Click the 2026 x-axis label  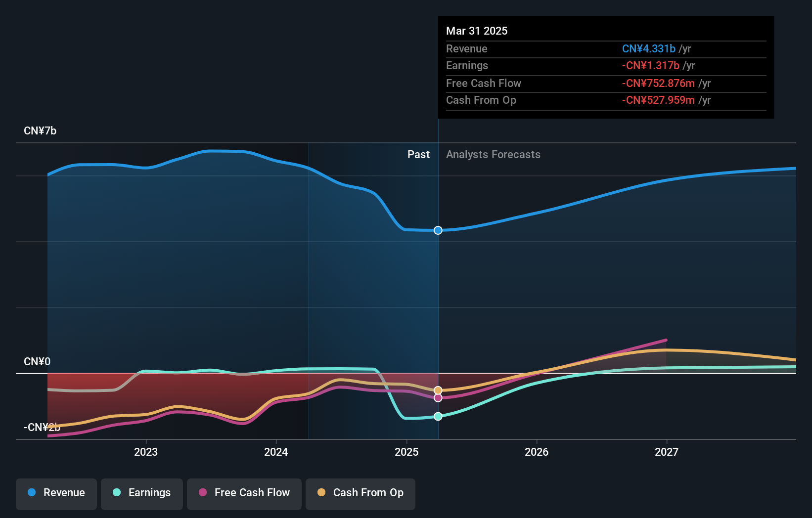537,452
